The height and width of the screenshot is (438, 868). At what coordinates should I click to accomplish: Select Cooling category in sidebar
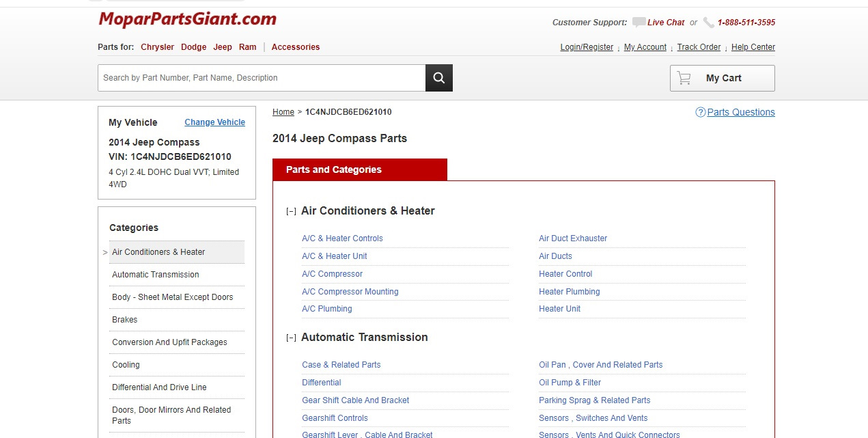(177, 365)
